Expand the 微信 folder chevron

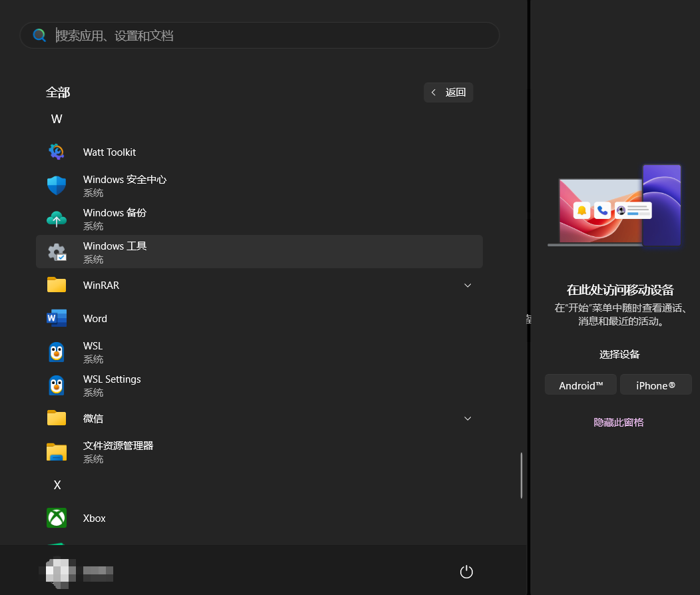[x=468, y=419]
